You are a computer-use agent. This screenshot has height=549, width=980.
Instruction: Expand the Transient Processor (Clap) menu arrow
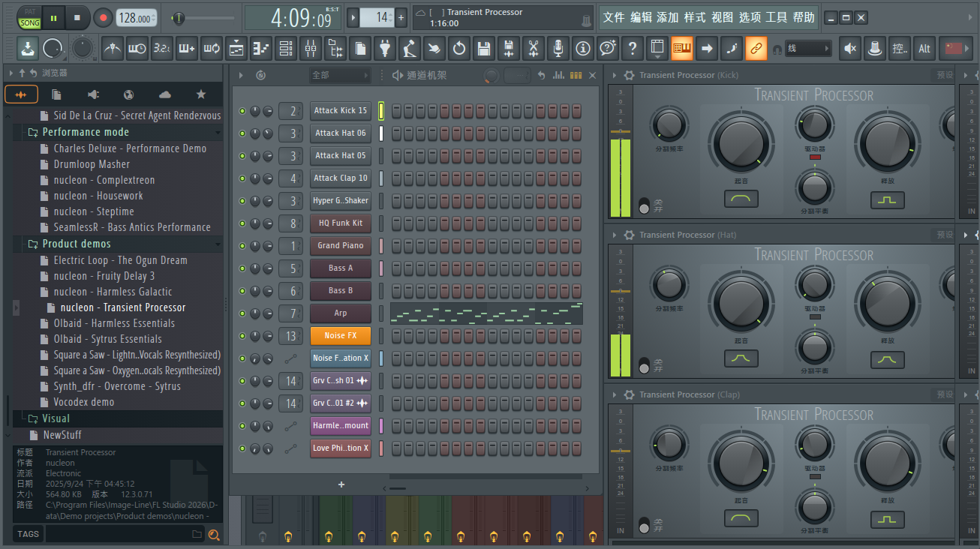tap(615, 394)
